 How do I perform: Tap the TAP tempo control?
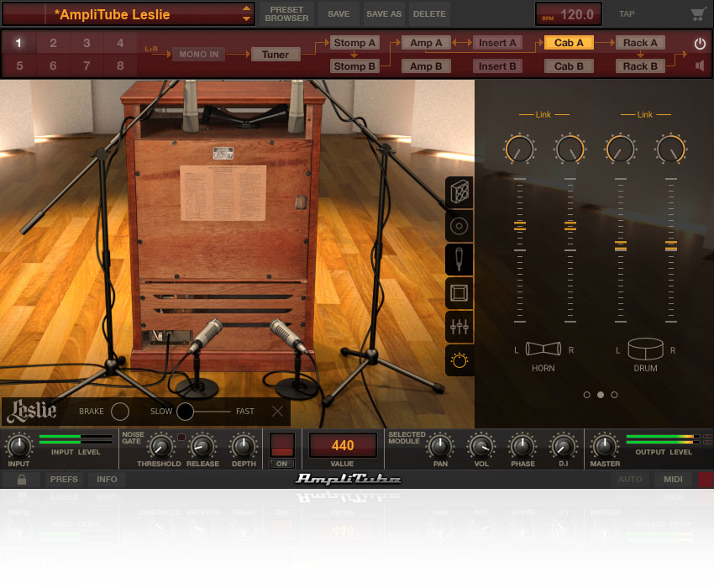627,13
